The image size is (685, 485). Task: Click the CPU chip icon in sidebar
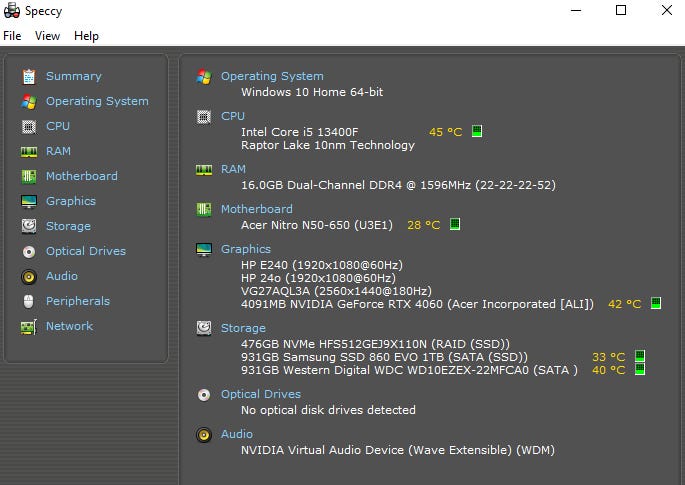[x=28, y=126]
